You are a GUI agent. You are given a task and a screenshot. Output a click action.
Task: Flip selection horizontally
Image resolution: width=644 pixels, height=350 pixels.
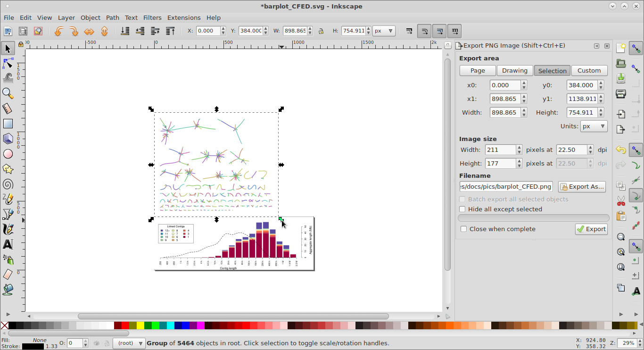click(89, 31)
